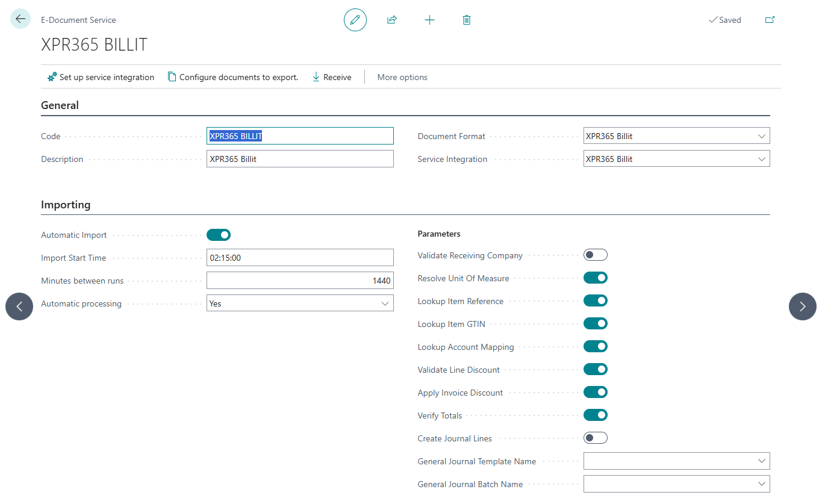This screenshot has width=822, height=504.
Task: Go to previous record arrow
Action: click(19, 306)
